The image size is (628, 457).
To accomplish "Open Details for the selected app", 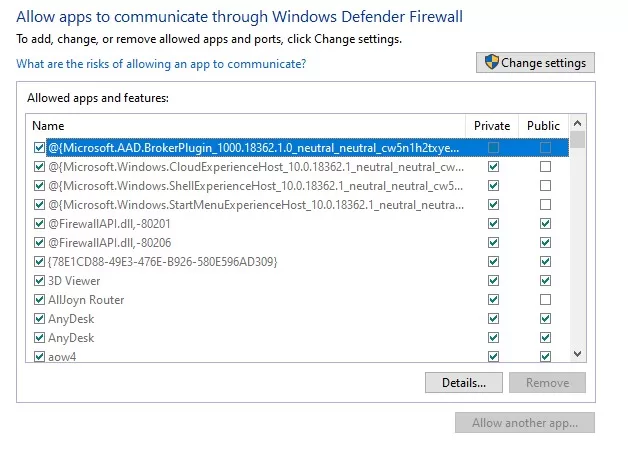I will [x=464, y=383].
